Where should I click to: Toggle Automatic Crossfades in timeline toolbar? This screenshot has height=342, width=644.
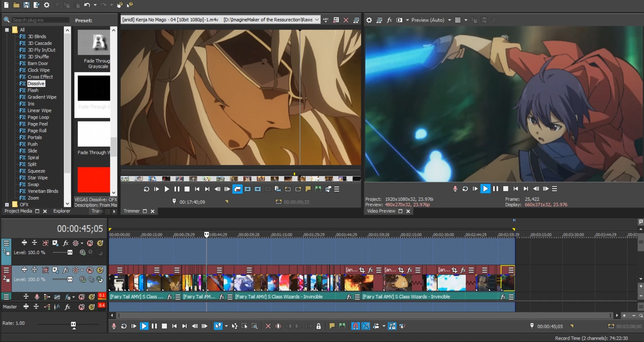(x=366, y=326)
